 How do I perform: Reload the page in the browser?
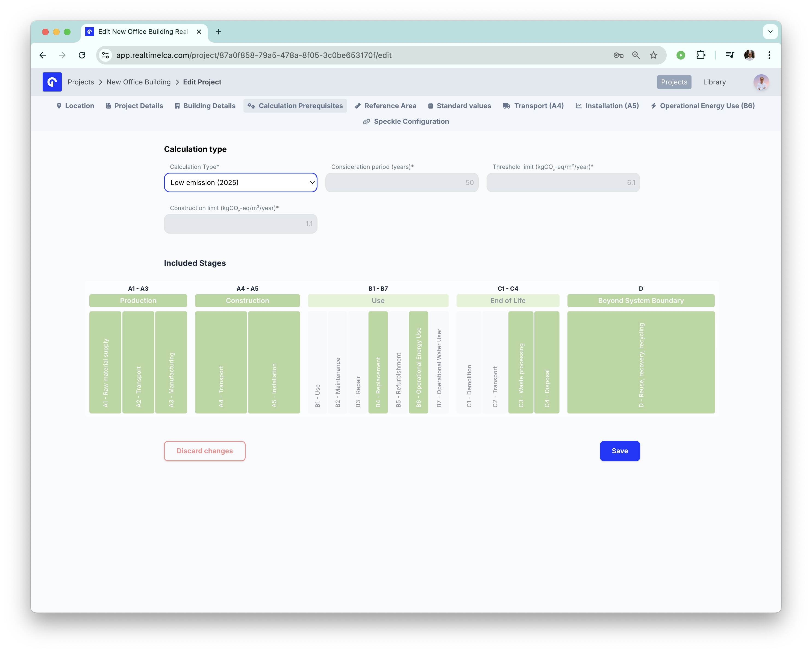[x=82, y=55]
